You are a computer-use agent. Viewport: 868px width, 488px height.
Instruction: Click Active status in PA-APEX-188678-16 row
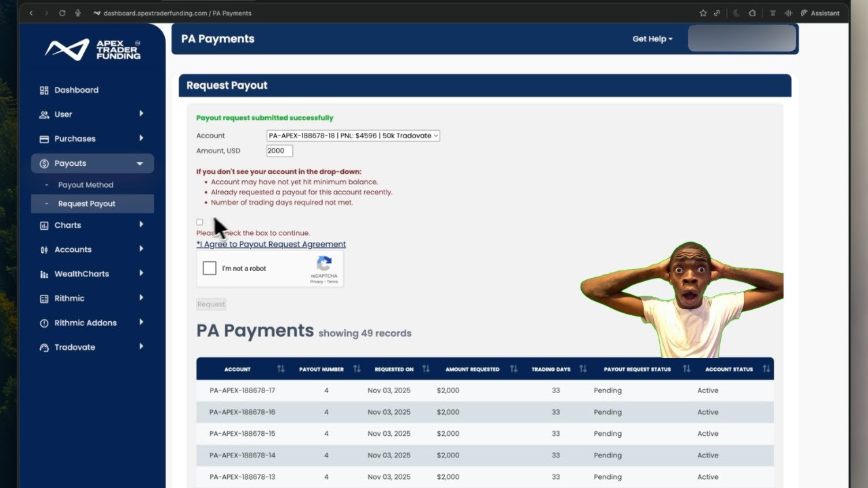pyautogui.click(x=708, y=412)
